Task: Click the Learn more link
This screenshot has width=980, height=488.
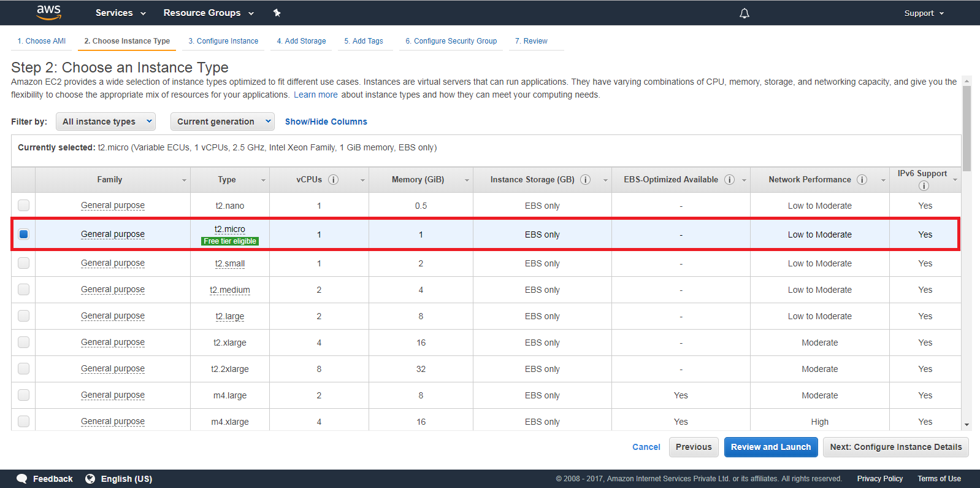Action: pyautogui.click(x=316, y=95)
